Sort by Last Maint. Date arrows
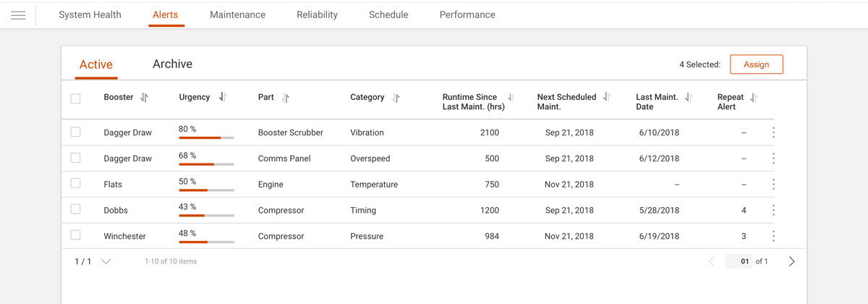Viewport: 868px width, 304px height. pos(689,98)
